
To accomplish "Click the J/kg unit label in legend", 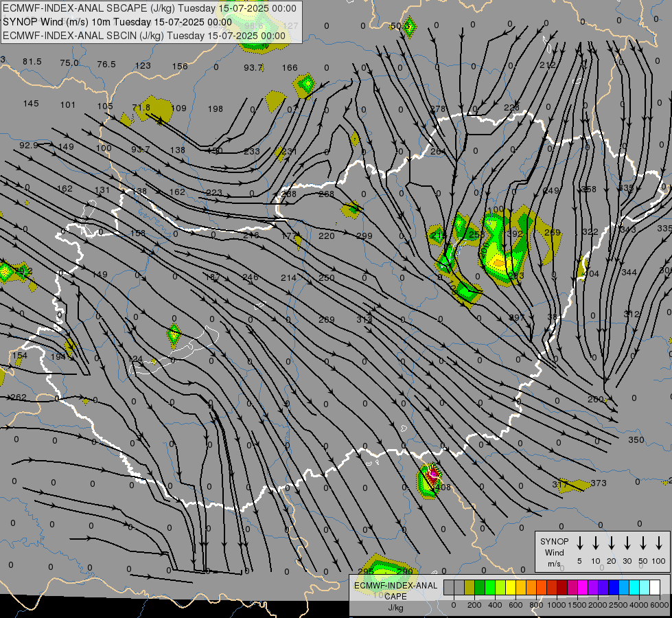I will coord(395,608).
